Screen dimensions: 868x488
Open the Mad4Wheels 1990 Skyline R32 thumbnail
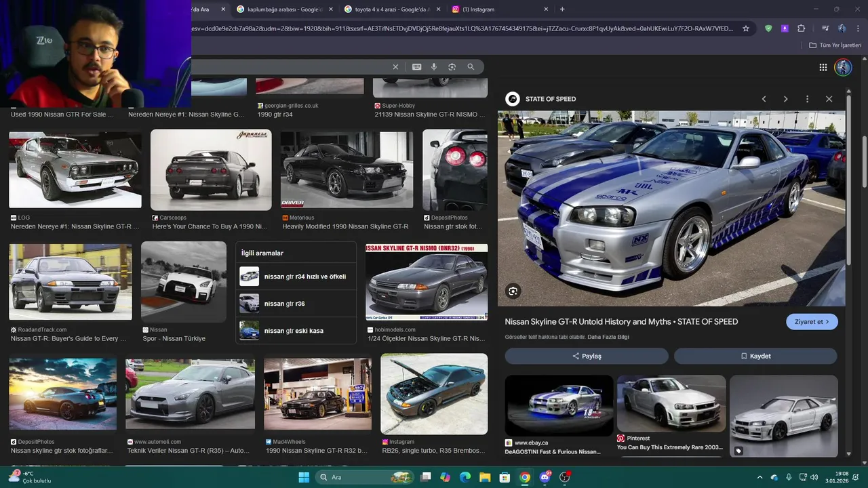(x=317, y=394)
